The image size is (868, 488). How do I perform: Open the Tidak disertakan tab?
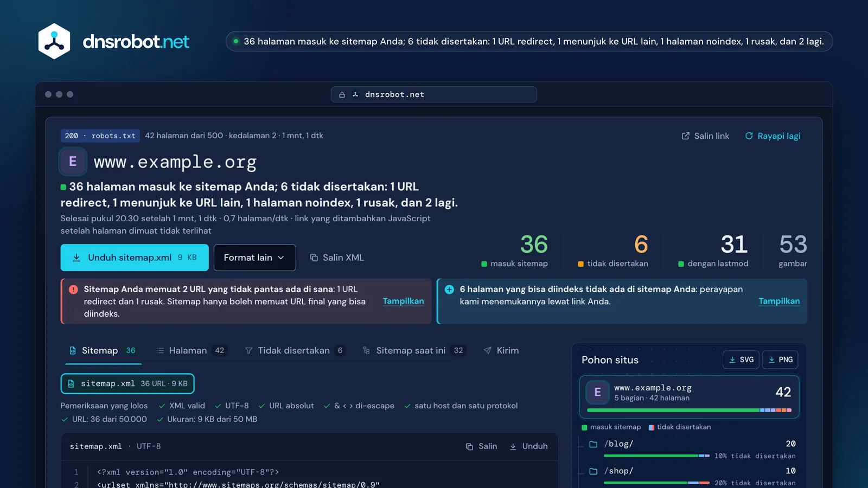[295, 351]
